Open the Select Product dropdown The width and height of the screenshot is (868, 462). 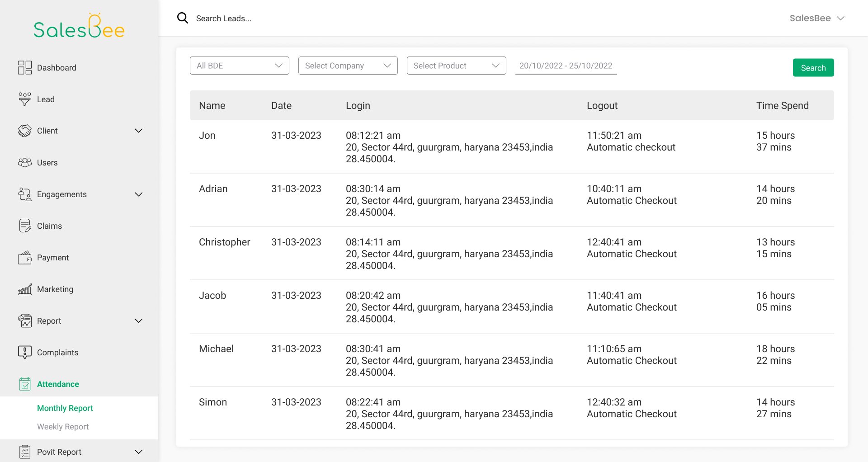[456, 66]
